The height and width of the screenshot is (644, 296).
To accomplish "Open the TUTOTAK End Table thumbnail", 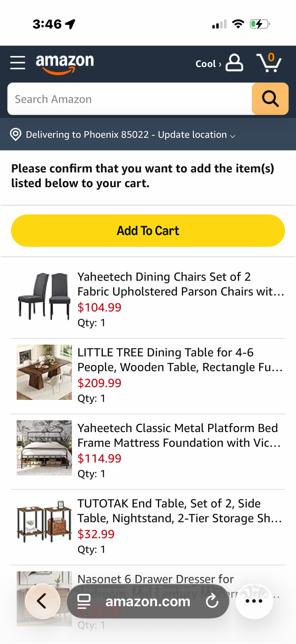I will [x=44, y=523].
